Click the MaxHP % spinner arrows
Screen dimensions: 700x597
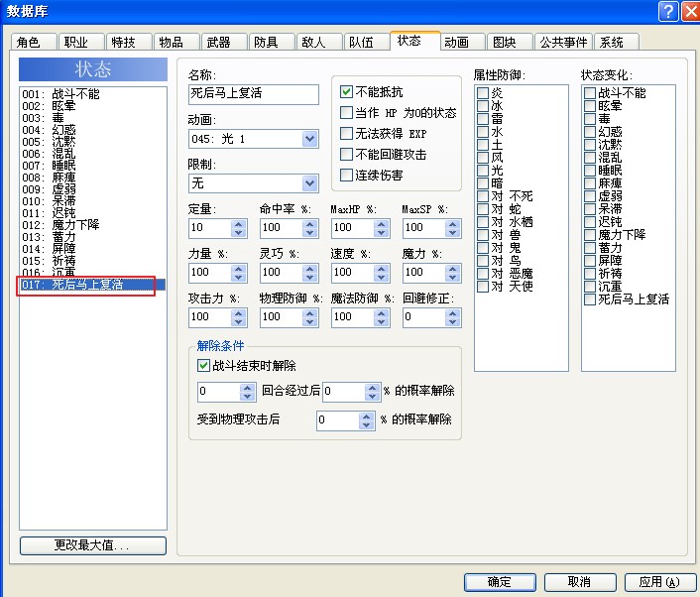(x=382, y=228)
